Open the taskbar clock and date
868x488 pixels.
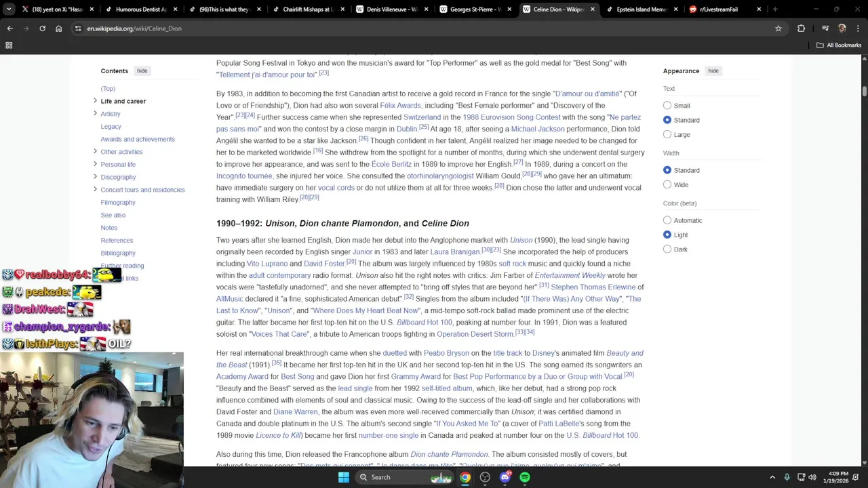click(835, 477)
